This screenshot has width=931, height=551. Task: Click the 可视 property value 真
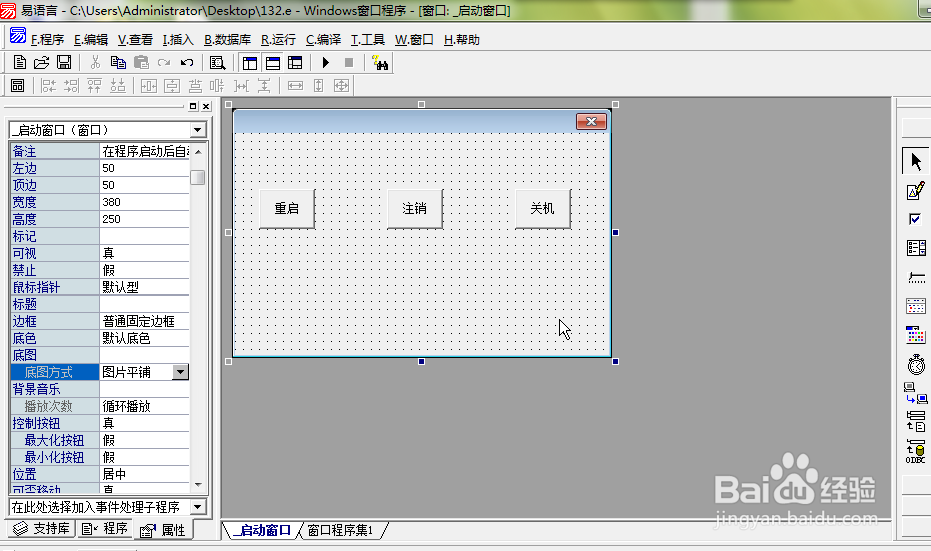click(144, 254)
